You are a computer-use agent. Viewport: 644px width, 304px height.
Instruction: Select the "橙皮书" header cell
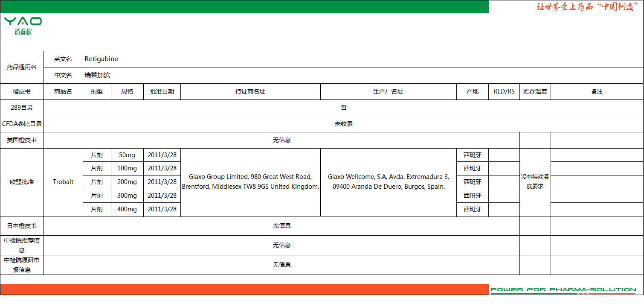click(x=22, y=91)
